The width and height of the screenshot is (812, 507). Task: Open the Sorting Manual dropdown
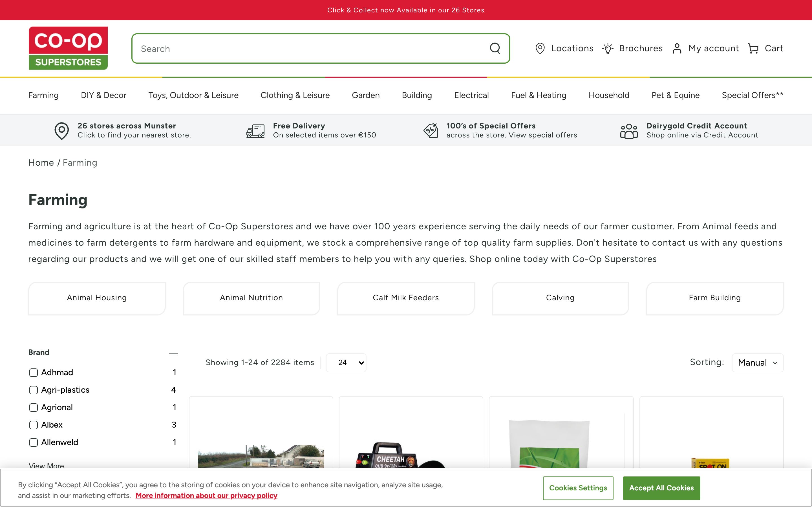coord(757,363)
